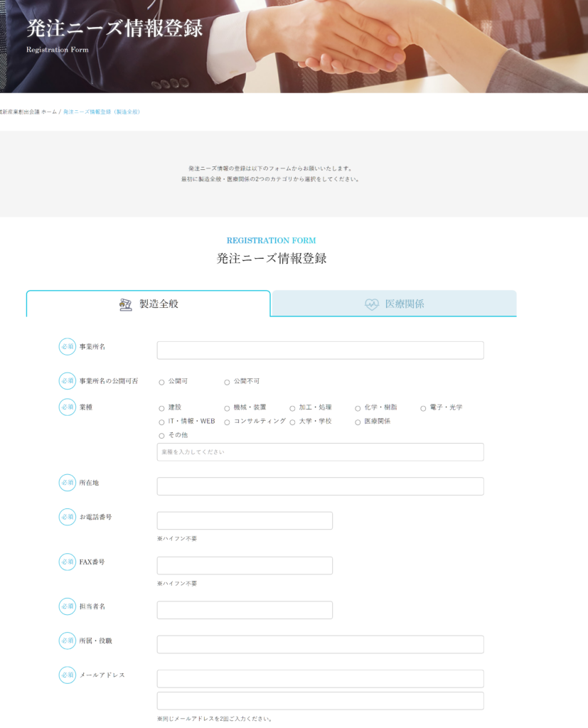This screenshot has height=728, width=588.
Task: Choose その他 radio option
Action: tap(161, 436)
